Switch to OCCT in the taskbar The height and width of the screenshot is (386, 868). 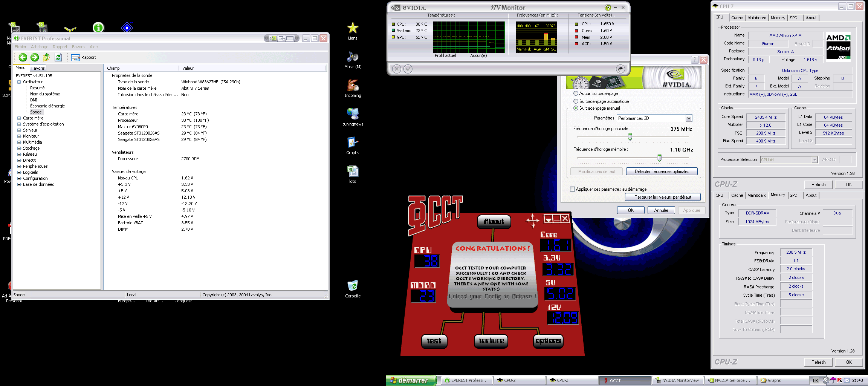coord(625,380)
